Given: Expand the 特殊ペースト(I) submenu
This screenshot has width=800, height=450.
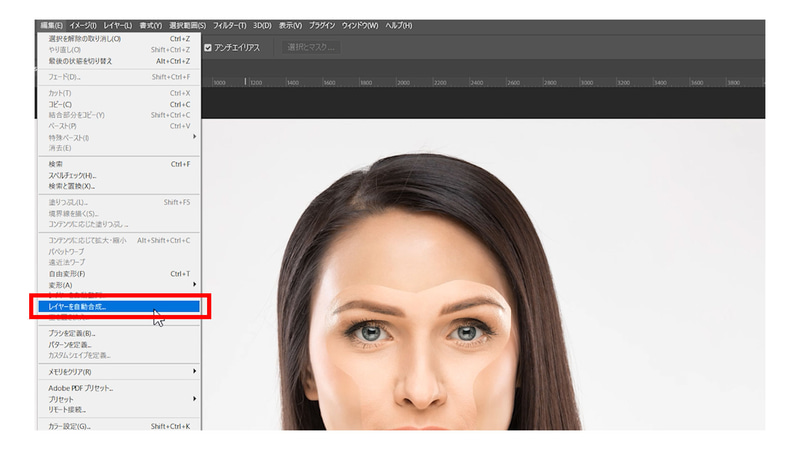Looking at the screenshot, I should click(x=119, y=137).
